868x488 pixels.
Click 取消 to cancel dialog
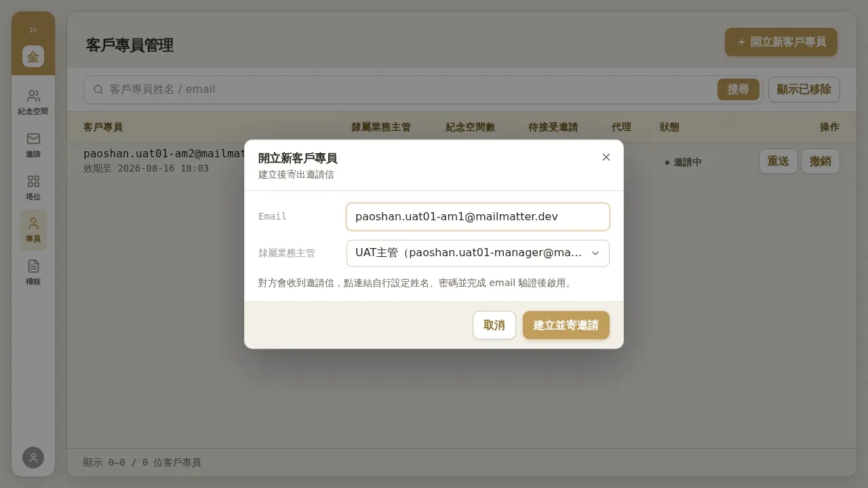point(494,325)
